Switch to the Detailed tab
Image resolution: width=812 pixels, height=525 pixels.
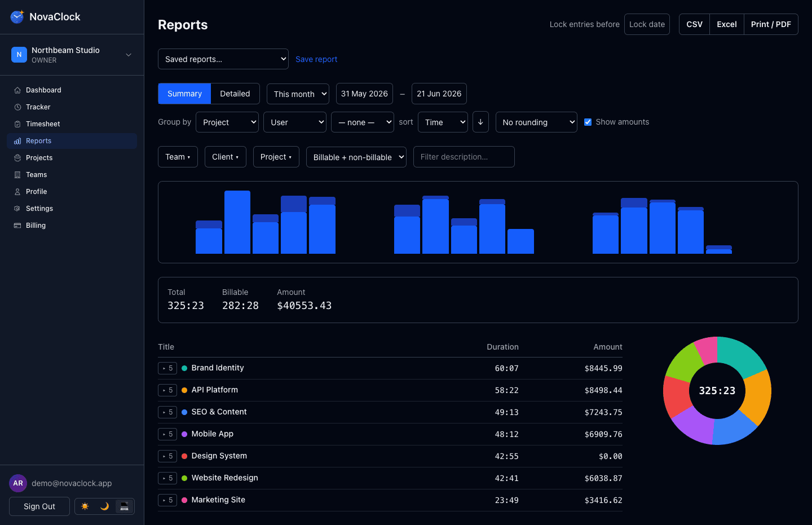click(x=235, y=94)
